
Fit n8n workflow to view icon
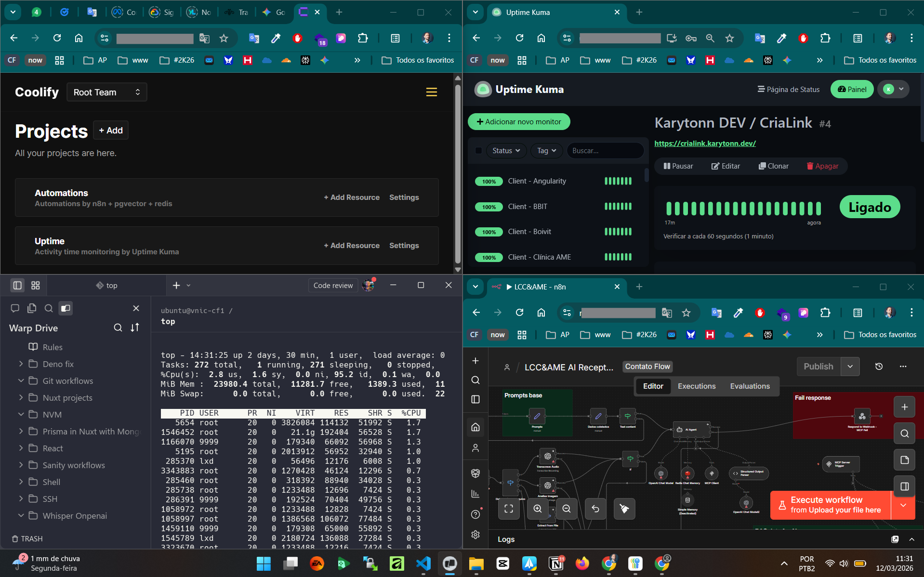click(509, 509)
